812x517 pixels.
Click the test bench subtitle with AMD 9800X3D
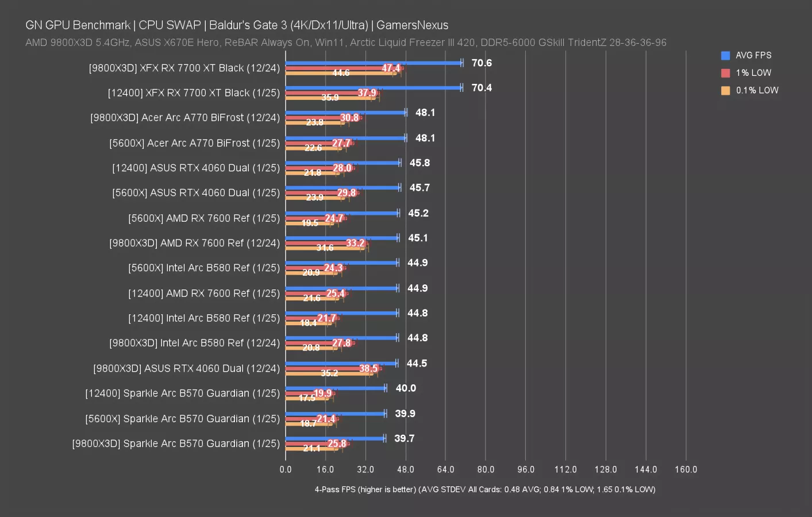pyautogui.click(x=345, y=43)
